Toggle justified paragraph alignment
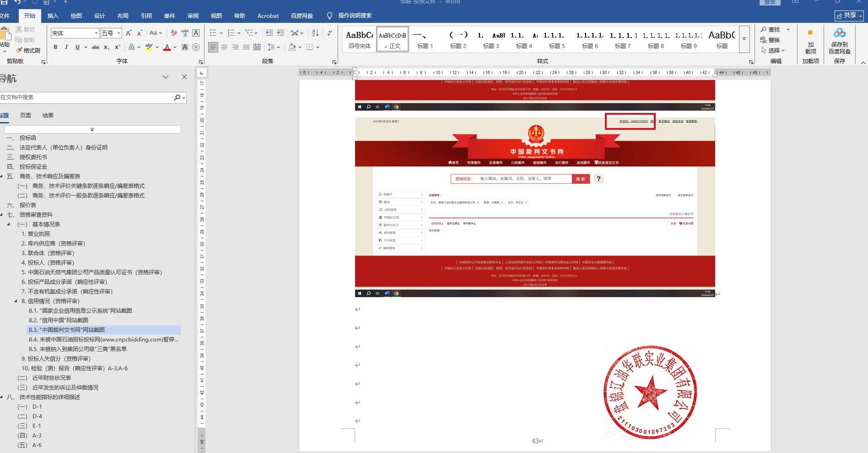This screenshot has width=868, height=453. pyautogui.click(x=246, y=47)
